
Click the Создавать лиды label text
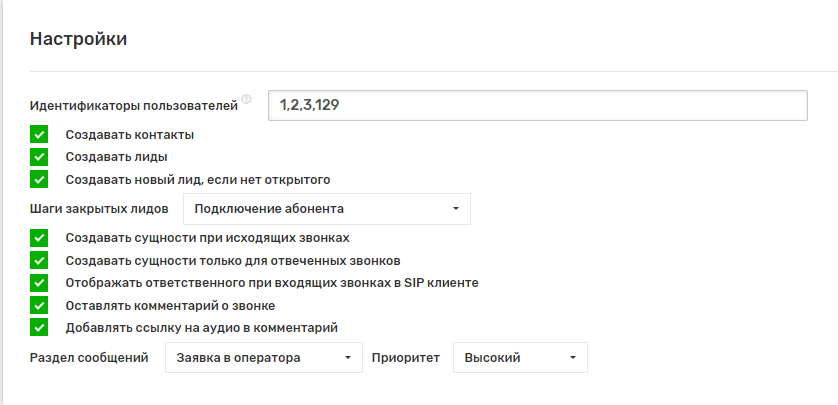coord(115,157)
